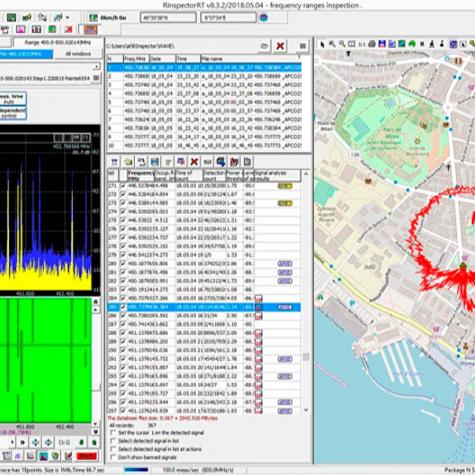This screenshot has width=475, height=475.
Task: Switch to the 'All windows' tab
Action: [x=78, y=54]
